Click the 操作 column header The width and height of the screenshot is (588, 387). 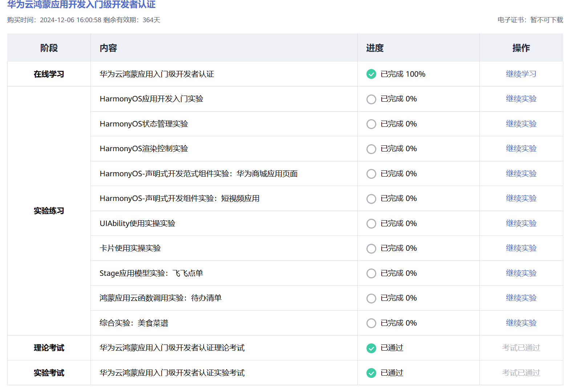(x=521, y=48)
